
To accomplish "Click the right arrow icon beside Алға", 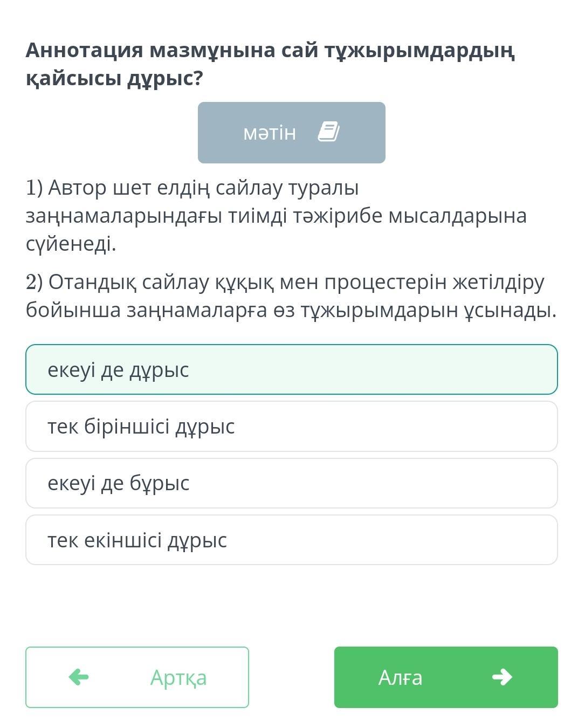I will [502, 677].
